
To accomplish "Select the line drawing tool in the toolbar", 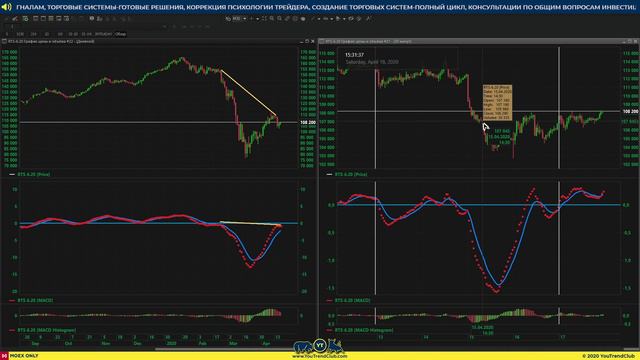I will pos(313,19).
